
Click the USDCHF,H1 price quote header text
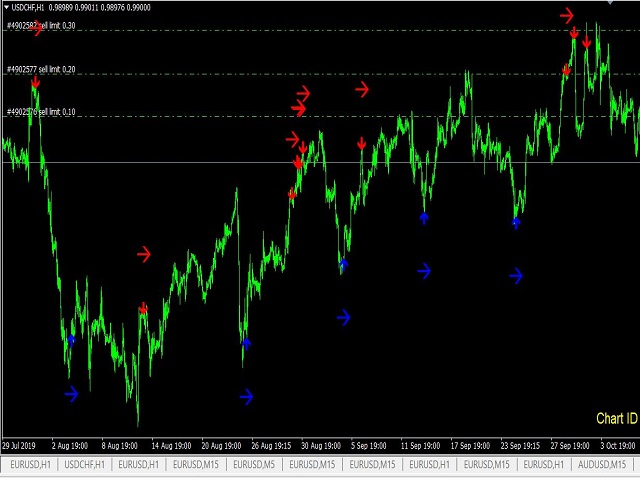click(x=81, y=7)
